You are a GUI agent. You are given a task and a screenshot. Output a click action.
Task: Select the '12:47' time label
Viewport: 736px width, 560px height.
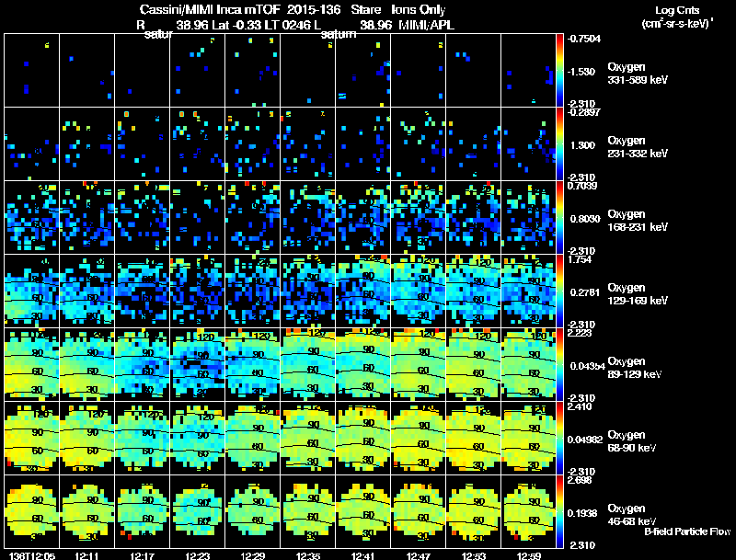[419, 555]
